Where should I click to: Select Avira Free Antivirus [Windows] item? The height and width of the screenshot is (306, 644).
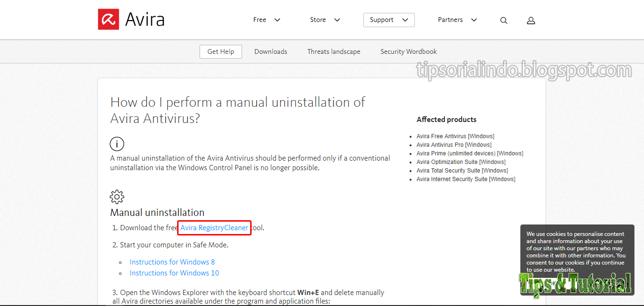[x=455, y=136]
